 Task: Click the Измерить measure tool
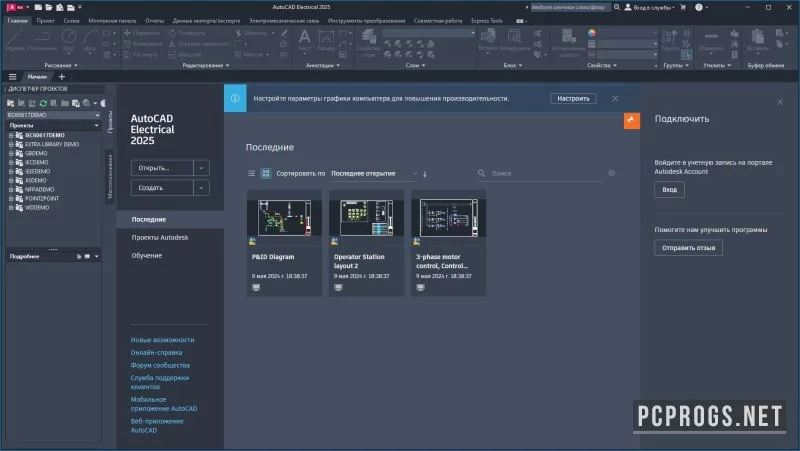(x=711, y=40)
